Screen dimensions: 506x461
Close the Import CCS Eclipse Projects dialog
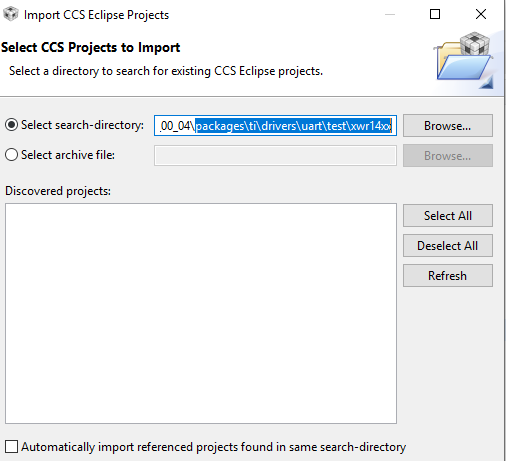tap(481, 14)
